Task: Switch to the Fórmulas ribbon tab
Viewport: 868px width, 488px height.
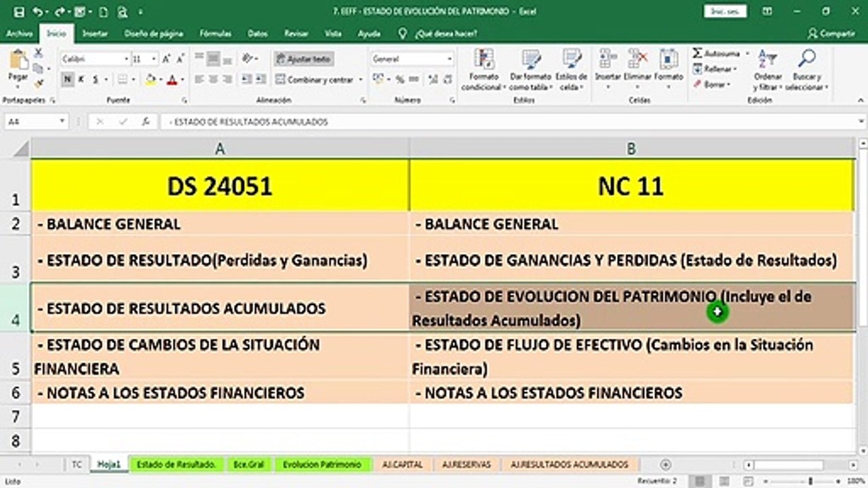Action: tap(215, 33)
